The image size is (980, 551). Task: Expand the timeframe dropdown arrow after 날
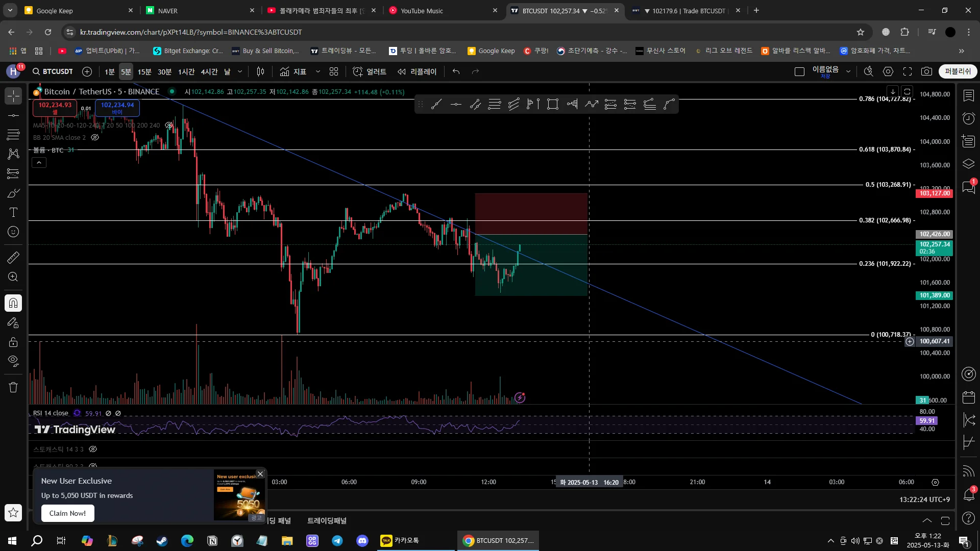point(240,71)
